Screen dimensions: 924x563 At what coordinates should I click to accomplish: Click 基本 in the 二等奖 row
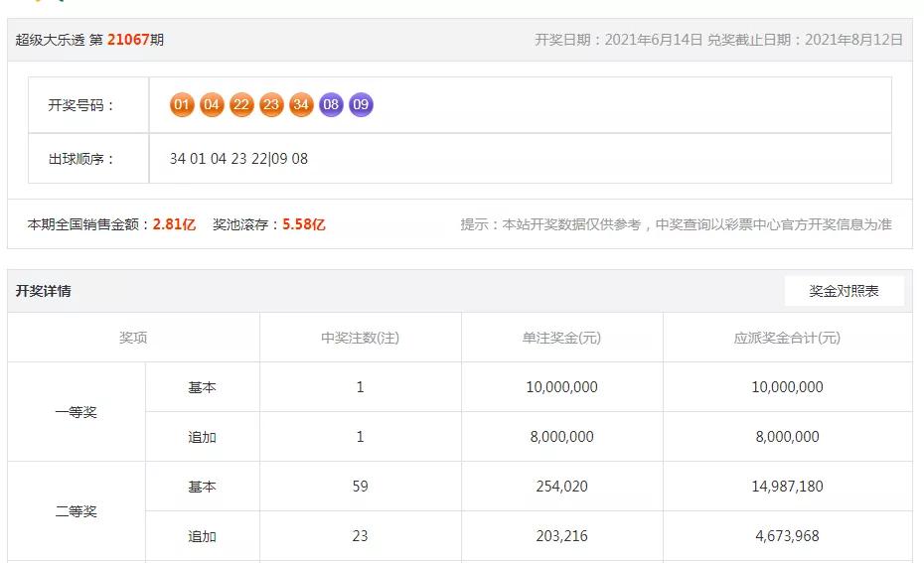click(x=202, y=487)
